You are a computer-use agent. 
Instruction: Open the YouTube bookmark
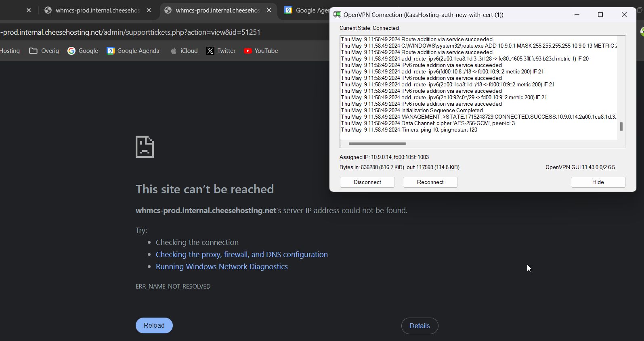coord(261,51)
